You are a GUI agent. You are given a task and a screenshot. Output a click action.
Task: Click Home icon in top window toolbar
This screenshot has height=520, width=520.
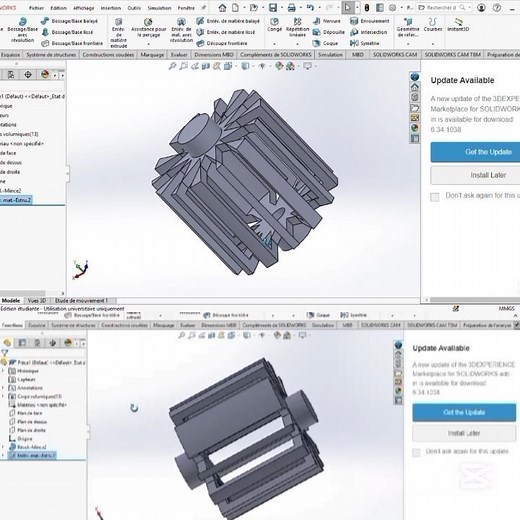tap(222, 7)
